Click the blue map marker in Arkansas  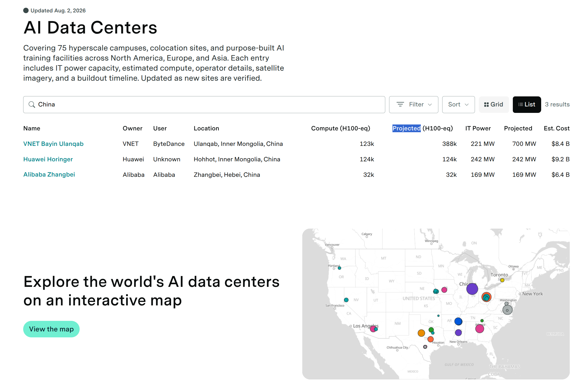click(x=458, y=321)
